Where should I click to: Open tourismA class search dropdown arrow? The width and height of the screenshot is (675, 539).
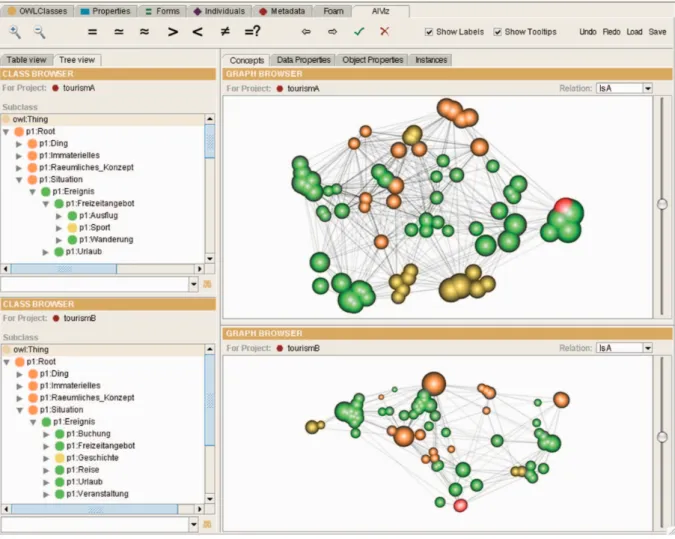(193, 284)
